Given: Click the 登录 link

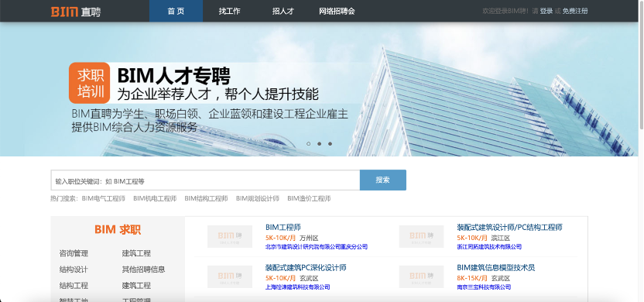Looking at the screenshot, I should tap(546, 11).
